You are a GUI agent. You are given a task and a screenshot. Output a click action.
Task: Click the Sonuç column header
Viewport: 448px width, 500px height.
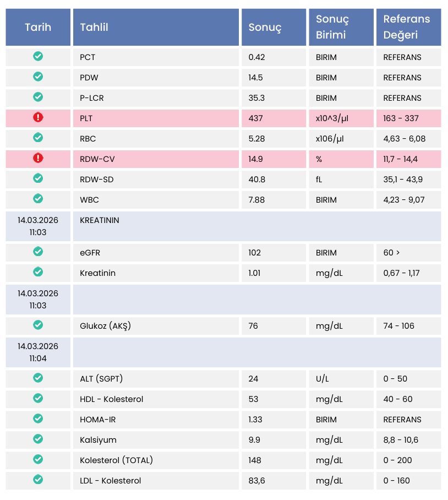tap(265, 27)
